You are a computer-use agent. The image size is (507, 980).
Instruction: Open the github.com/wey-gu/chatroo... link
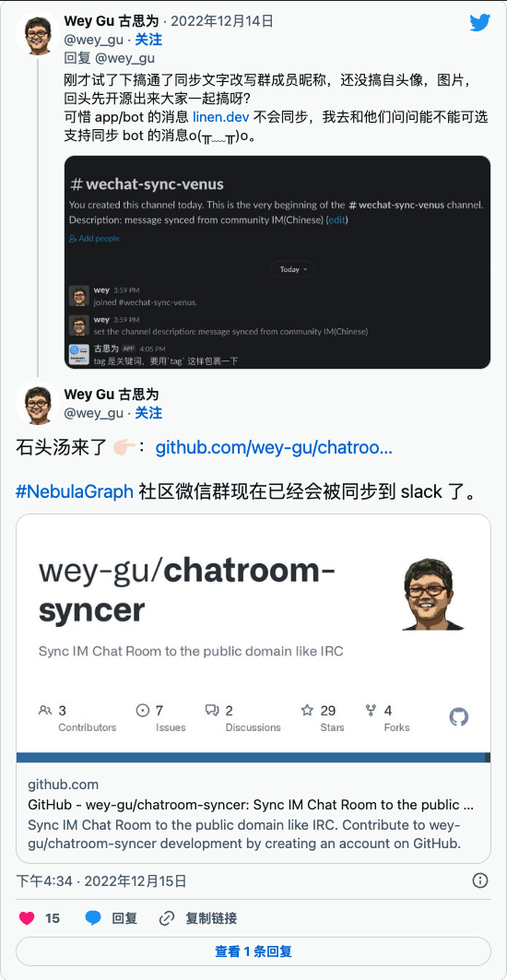[x=274, y=447]
